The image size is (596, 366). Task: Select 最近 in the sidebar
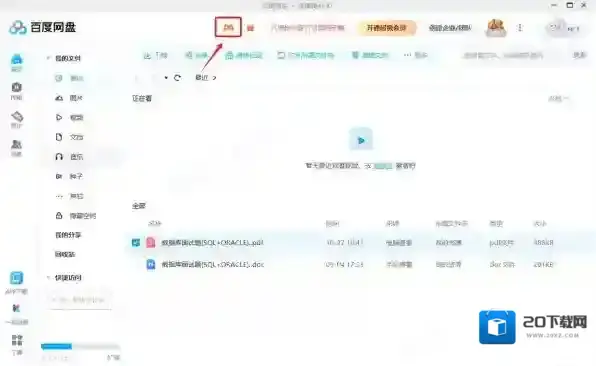(76, 78)
